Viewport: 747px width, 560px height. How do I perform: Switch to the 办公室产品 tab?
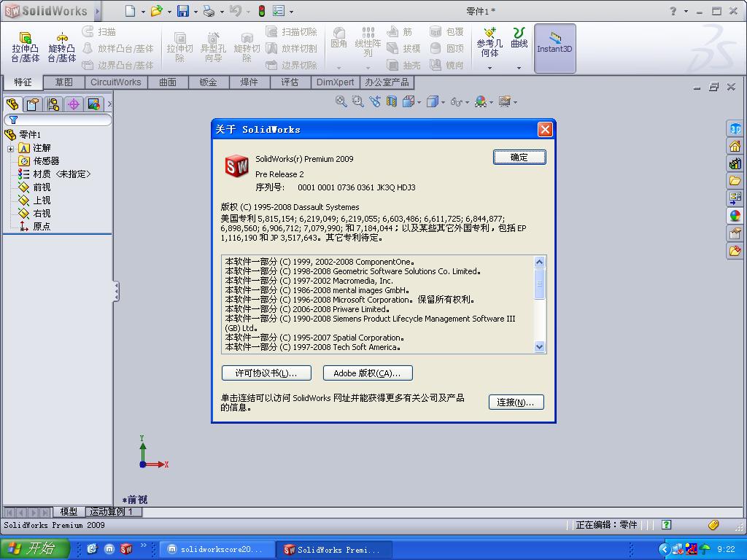[x=387, y=82]
